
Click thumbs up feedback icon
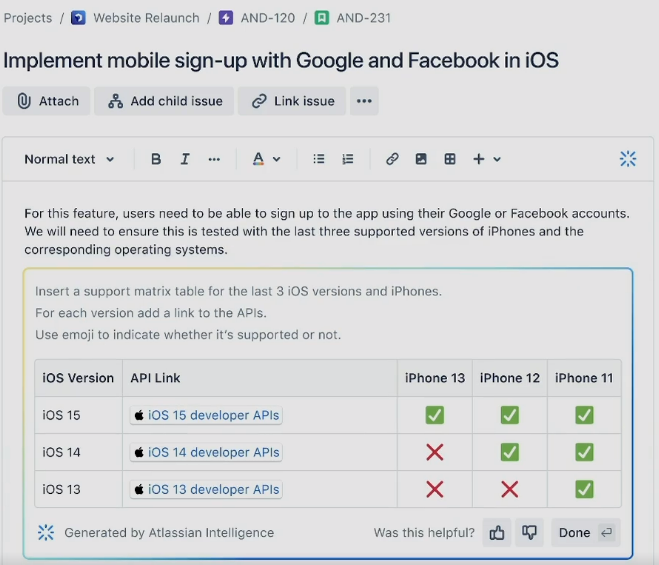[497, 533]
